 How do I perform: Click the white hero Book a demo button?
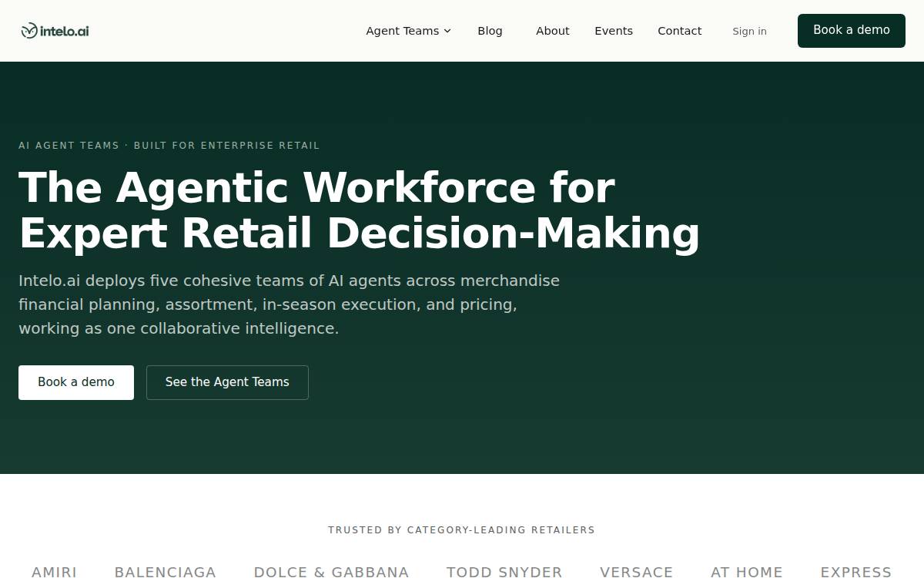click(76, 382)
